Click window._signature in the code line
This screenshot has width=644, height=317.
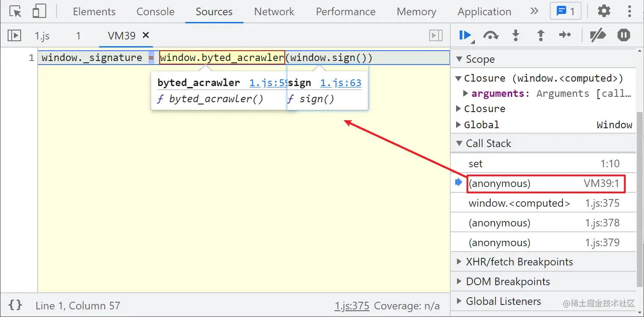coord(92,58)
